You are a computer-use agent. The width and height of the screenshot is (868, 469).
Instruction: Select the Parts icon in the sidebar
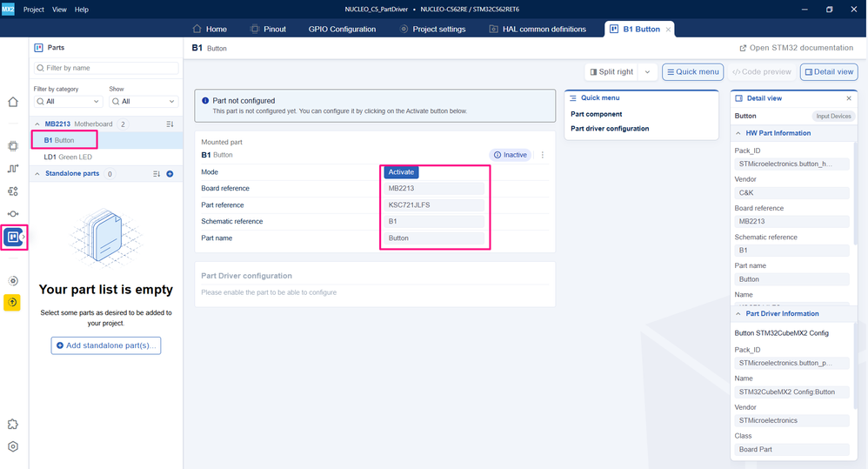(13, 237)
